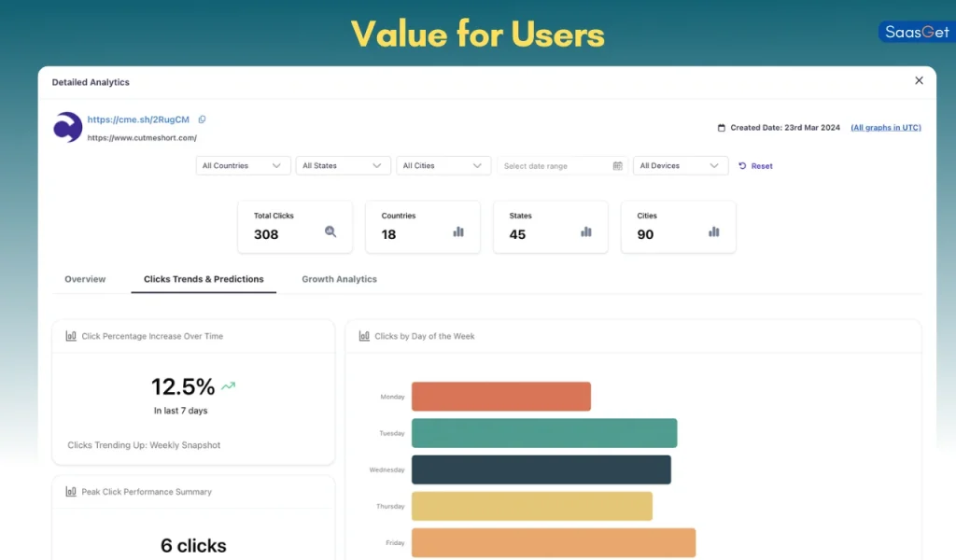Open the All Devices dropdown

click(x=680, y=165)
